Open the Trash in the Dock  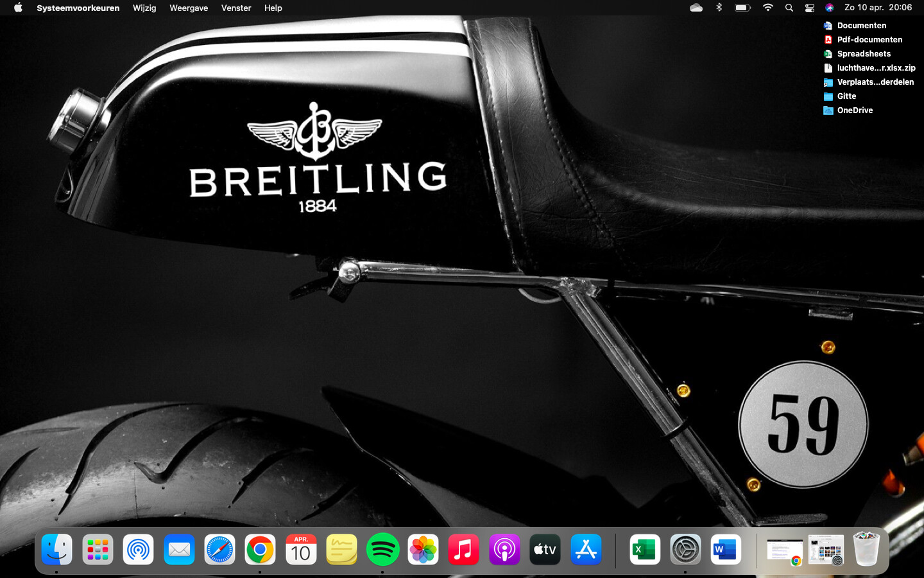pos(866,549)
